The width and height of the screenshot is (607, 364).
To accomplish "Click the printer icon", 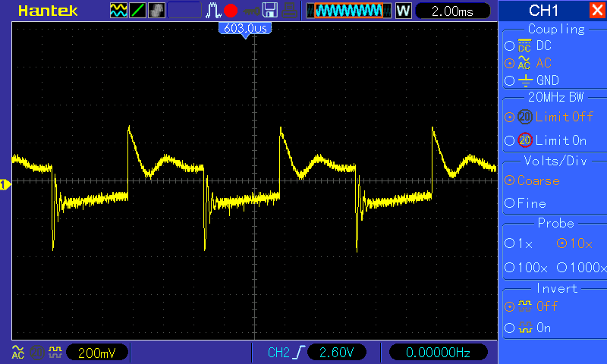I will (290, 11).
